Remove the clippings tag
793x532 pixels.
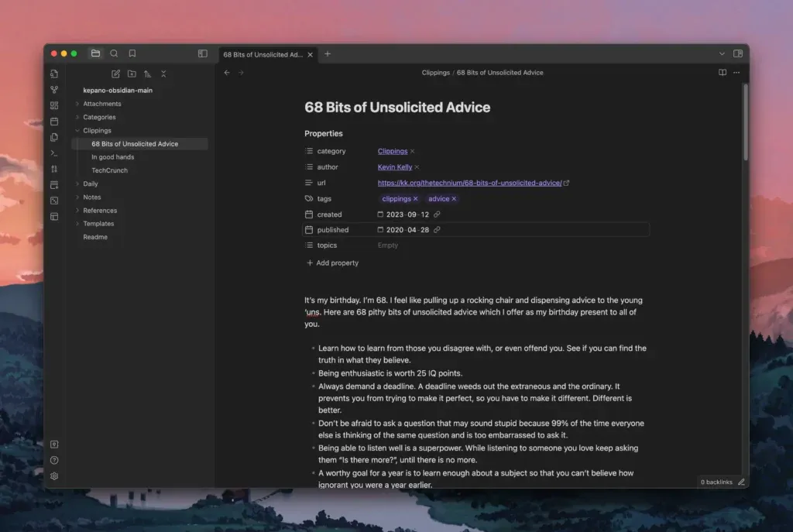pos(415,199)
